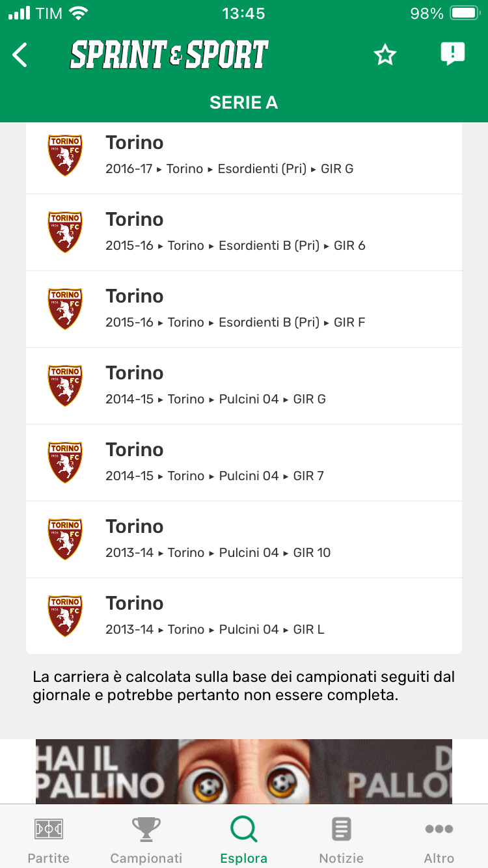Open Torino 2014-15 Pulcini 04 GIR 7
This screenshot has width=488, height=868.
(x=244, y=463)
